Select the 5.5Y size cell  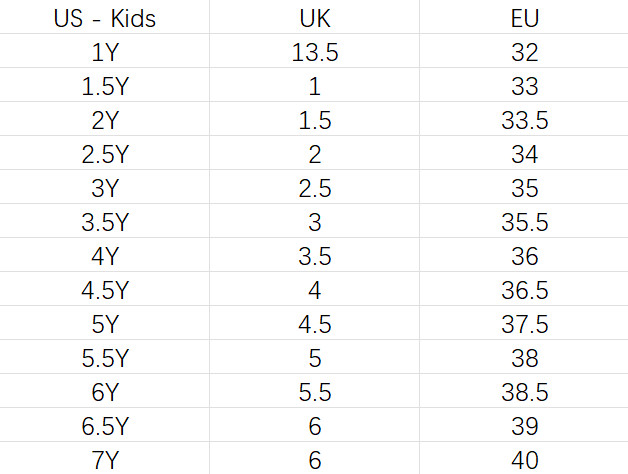[105, 358]
